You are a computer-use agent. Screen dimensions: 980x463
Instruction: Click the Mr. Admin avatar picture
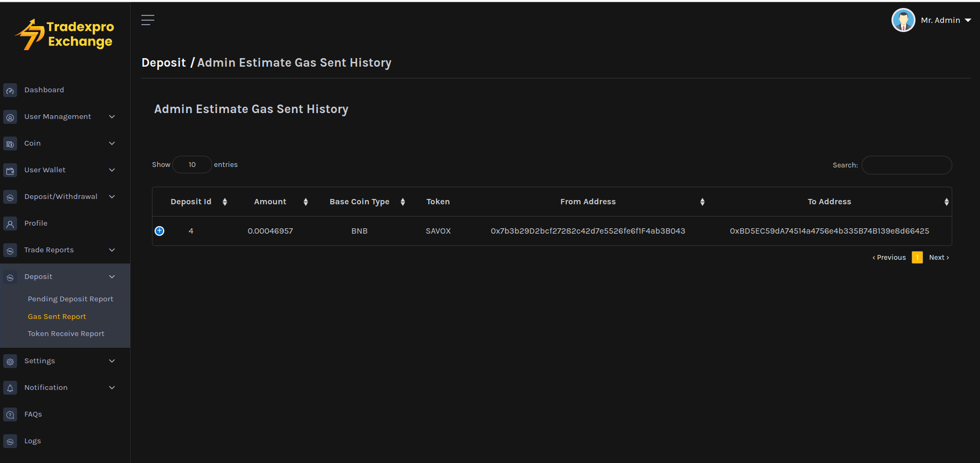903,20
